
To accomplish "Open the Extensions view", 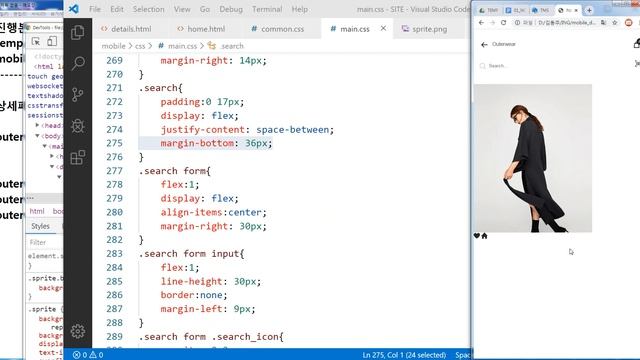I will click(78, 157).
